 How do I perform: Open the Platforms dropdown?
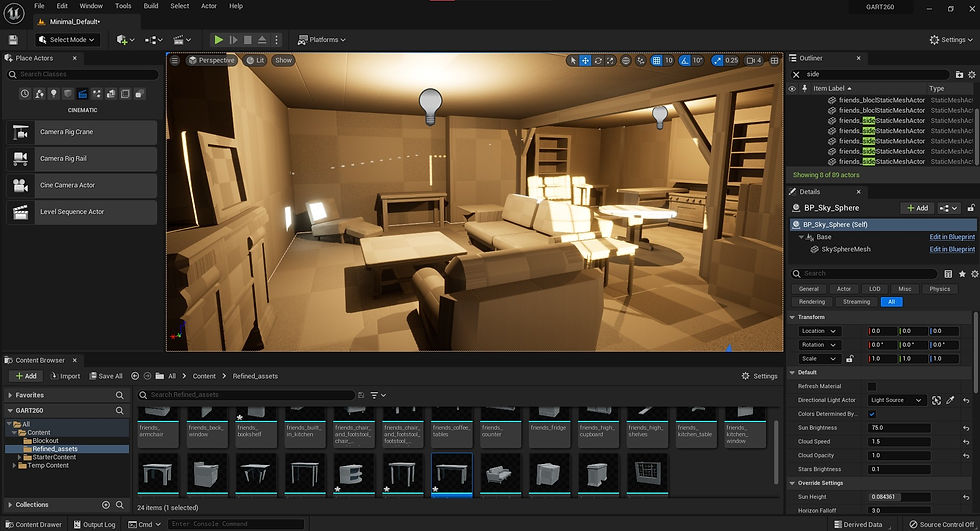[321, 39]
